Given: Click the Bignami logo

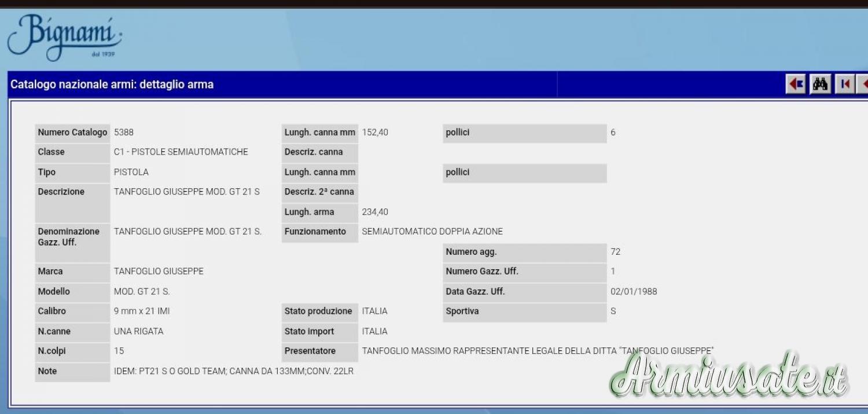Looking at the screenshot, I should pyautogui.click(x=64, y=37).
